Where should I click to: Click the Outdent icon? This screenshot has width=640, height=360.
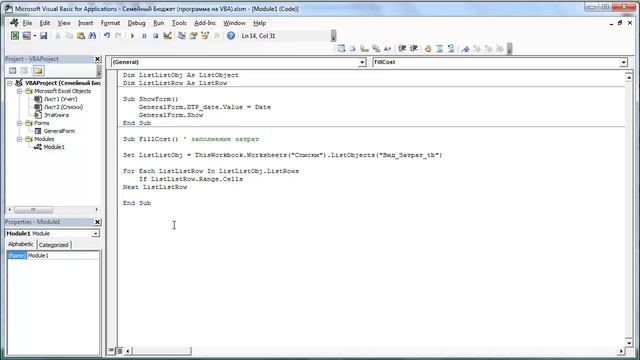(413, 49)
